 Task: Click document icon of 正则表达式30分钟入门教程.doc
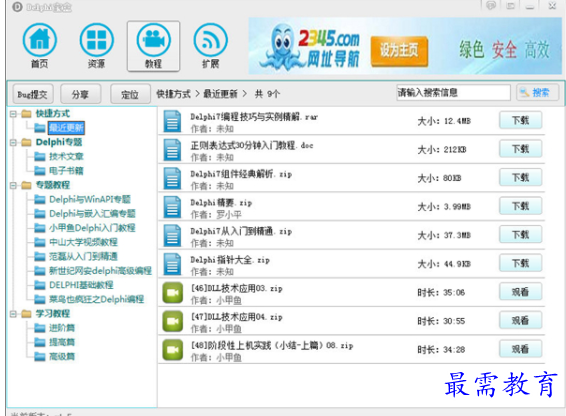172,150
